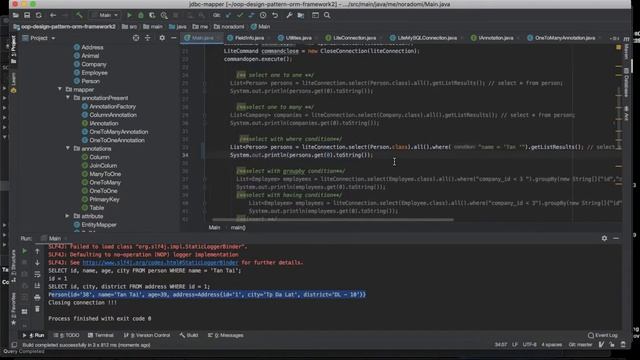
Task: Select the Company class in tree
Action: [90, 64]
